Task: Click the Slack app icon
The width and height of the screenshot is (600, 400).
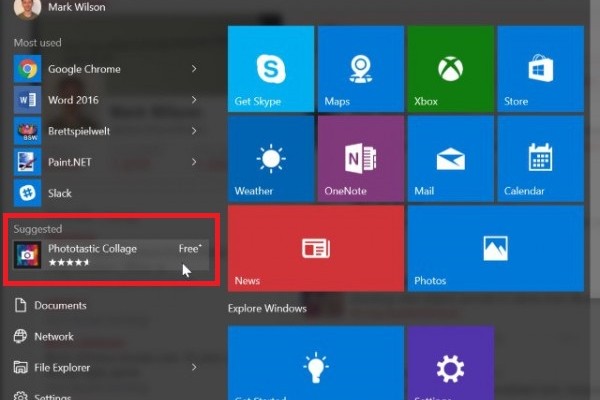Action: pyautogui.click(x=28, y=193)
